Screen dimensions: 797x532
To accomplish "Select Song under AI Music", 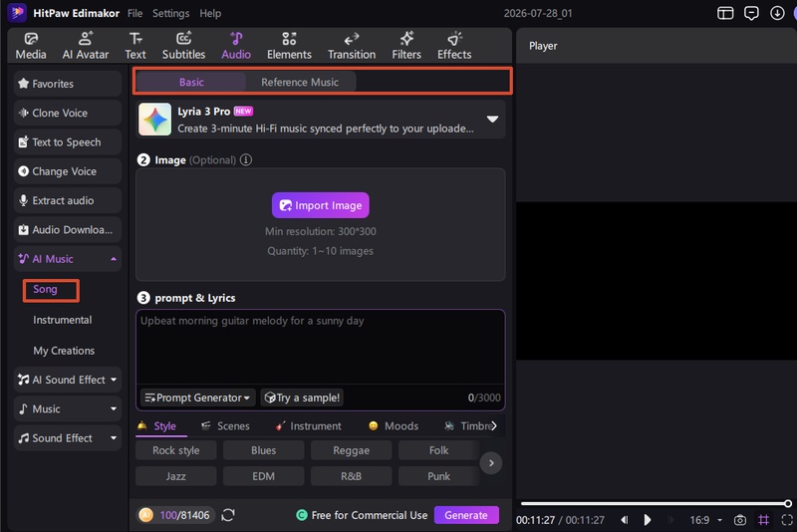I will 45,289.
